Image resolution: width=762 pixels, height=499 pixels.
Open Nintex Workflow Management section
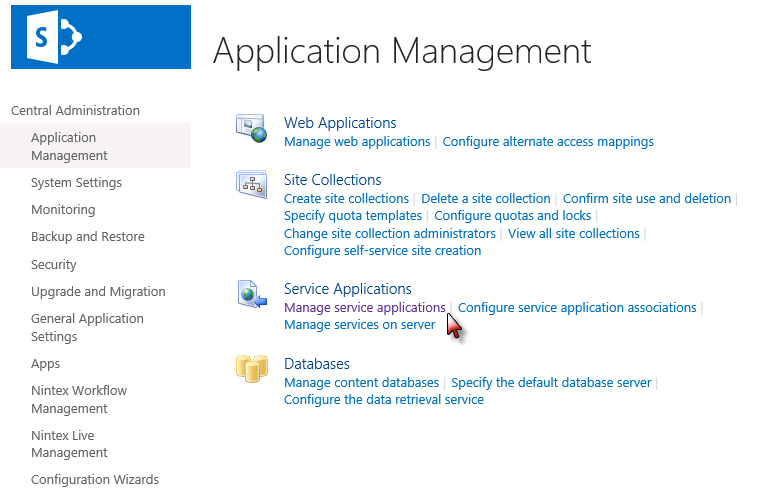click(79, 400)
